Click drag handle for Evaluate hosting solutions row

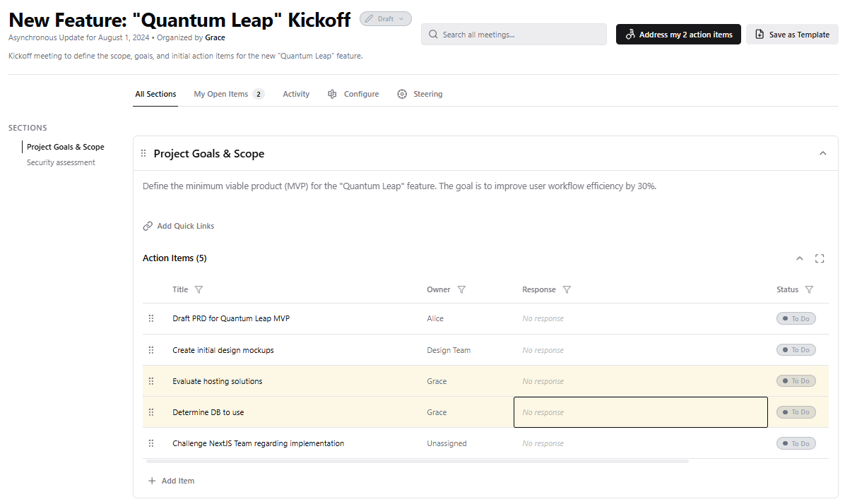coord(151,381)
